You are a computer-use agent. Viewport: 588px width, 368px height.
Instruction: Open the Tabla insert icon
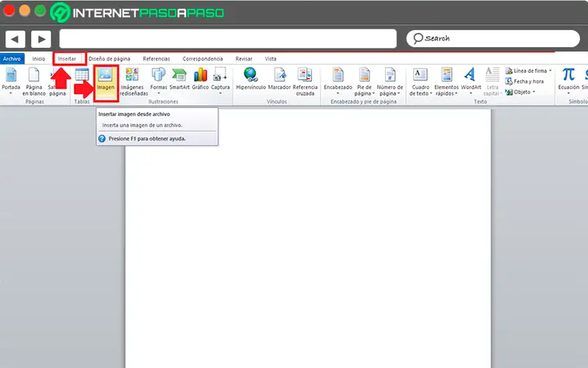(82, 75)
